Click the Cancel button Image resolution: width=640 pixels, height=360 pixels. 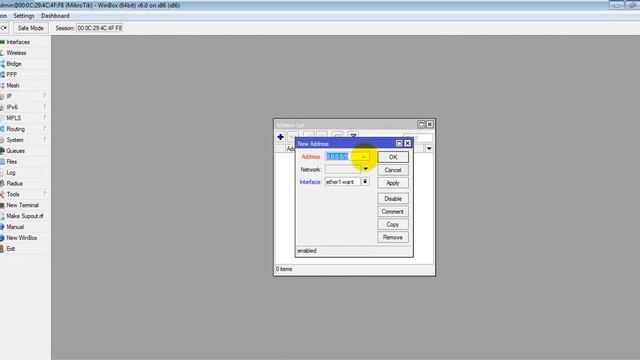(x=393, y=170)
